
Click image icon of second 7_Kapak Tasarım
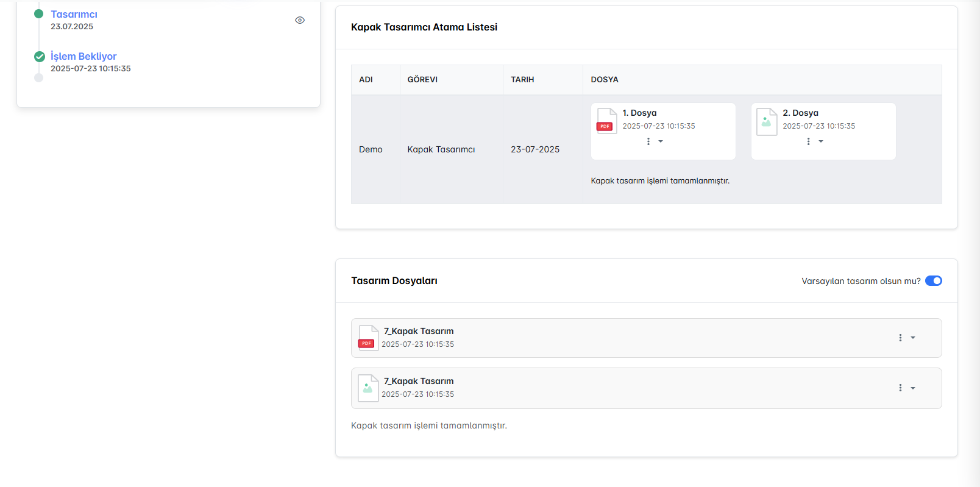point(367,388)
